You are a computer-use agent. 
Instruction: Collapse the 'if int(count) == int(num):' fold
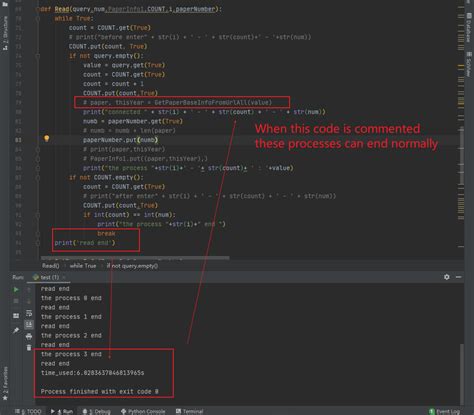coord(38,215)
